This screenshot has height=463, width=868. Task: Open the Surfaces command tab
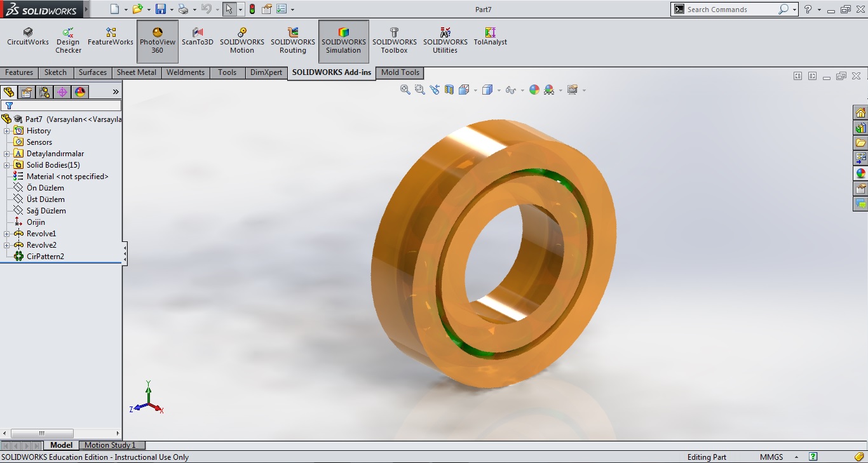pos(93,72)
